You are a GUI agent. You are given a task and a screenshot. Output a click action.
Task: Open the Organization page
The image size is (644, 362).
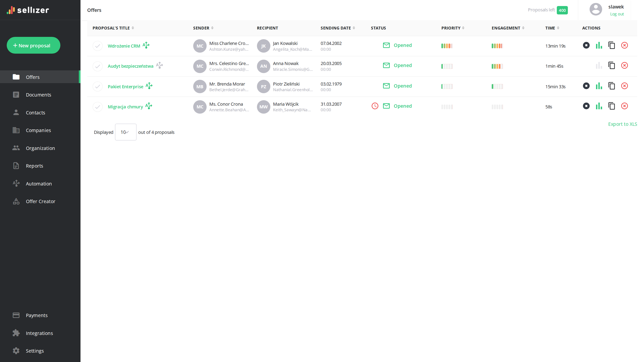(40, 148)
